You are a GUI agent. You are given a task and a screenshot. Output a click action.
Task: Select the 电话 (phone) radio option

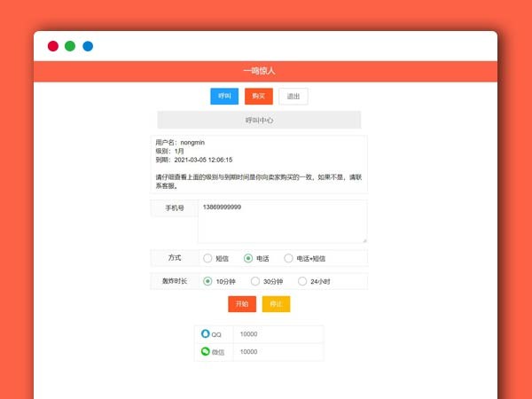[248, 258]
